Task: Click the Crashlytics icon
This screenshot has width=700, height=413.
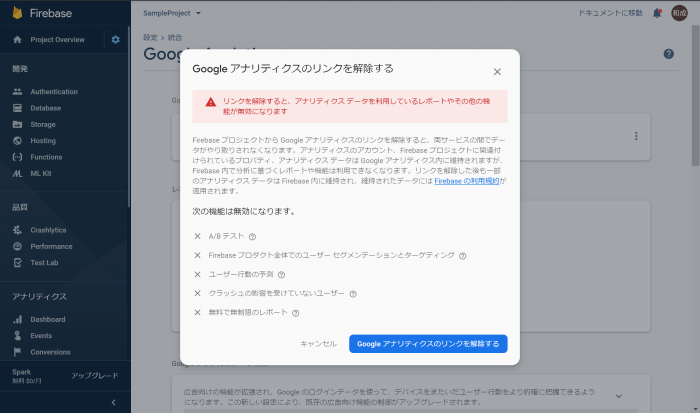Action: [x=17, y=230]
